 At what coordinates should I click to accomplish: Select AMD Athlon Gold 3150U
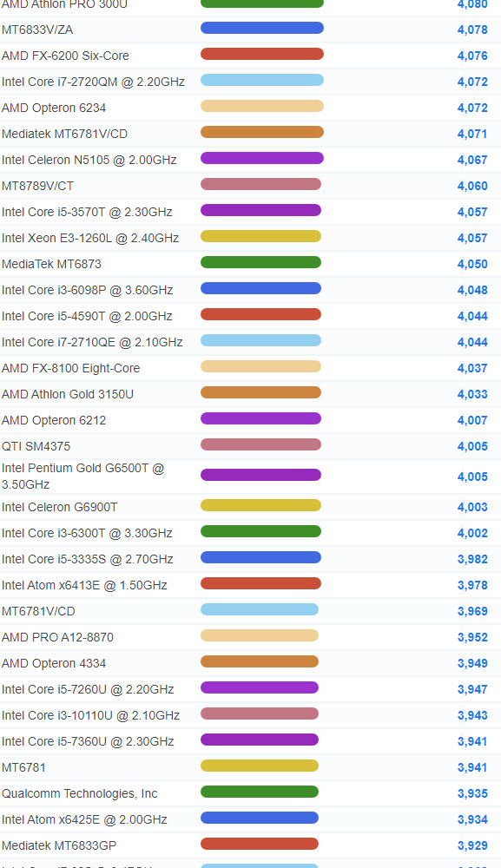pyautogui.click(x=68, y=394)
